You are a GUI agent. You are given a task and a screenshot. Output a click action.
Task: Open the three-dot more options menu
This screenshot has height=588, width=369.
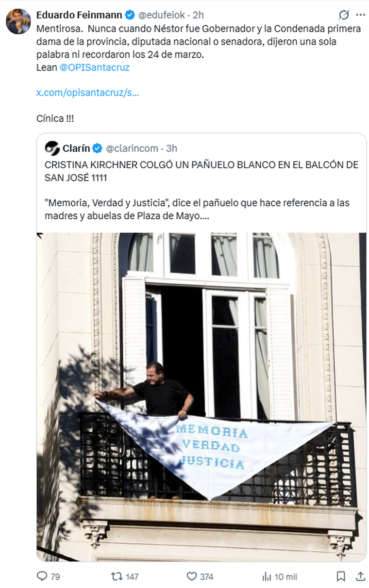click(360, 15)
